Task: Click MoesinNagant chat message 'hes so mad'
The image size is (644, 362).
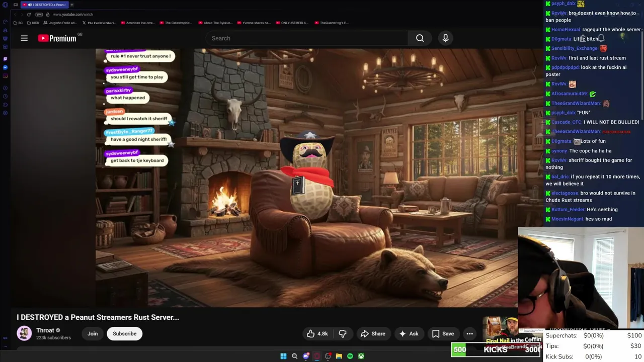Action: pos(599,219)
